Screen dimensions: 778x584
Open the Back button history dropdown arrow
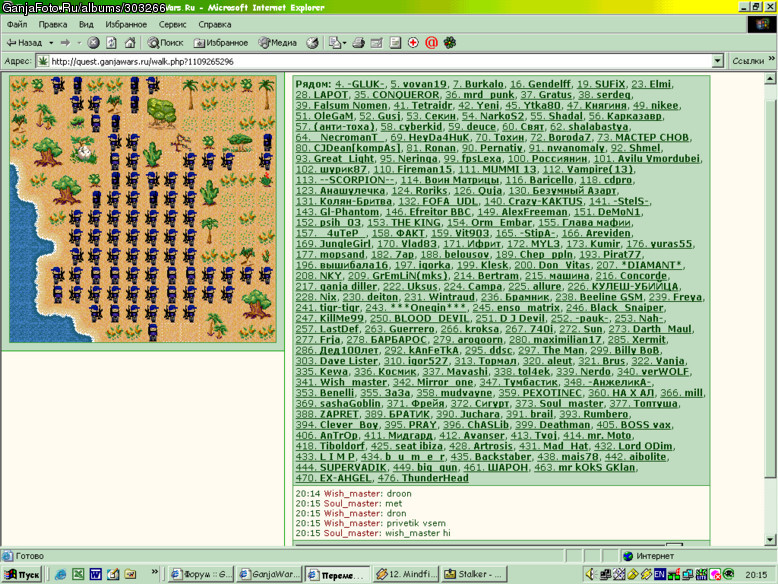(51, 43)
